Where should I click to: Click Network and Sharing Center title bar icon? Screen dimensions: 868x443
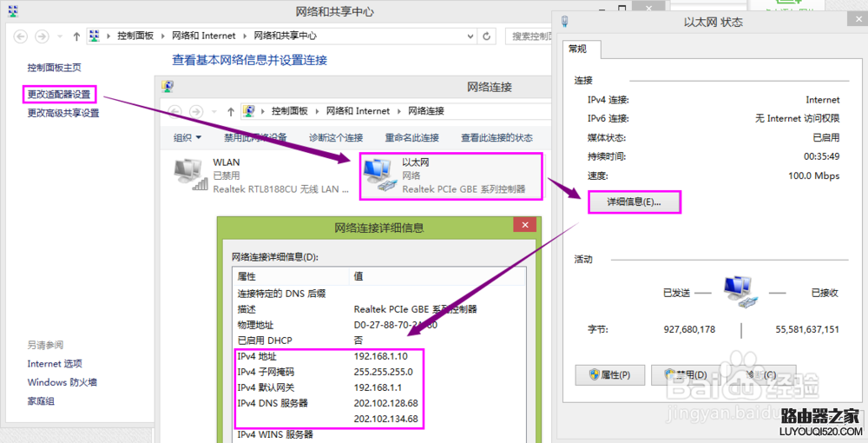[x=13, y=10]
